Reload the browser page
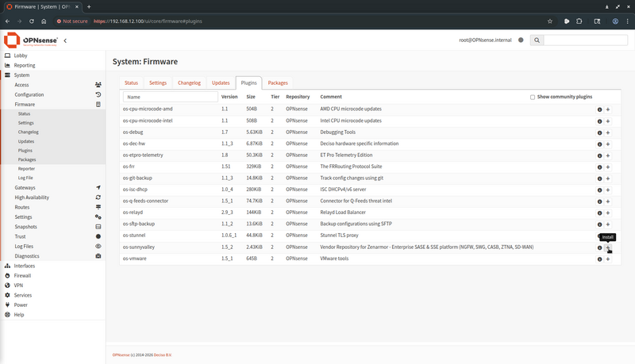Image resolution: width=635 pixels, height=364 pixels. pos(32,21)
